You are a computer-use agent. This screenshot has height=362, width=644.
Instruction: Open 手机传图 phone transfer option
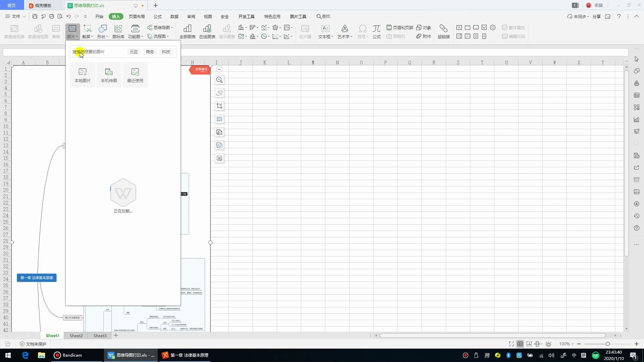[109, 75]
